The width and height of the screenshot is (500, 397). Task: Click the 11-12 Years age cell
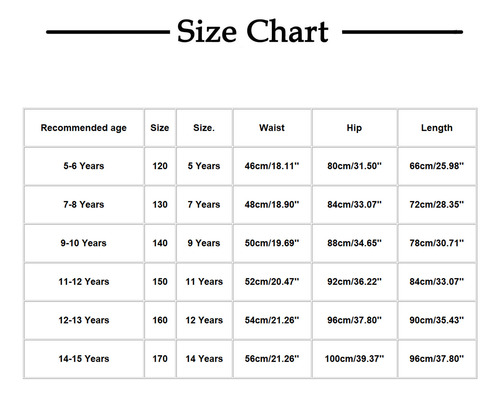pos(84,282)
